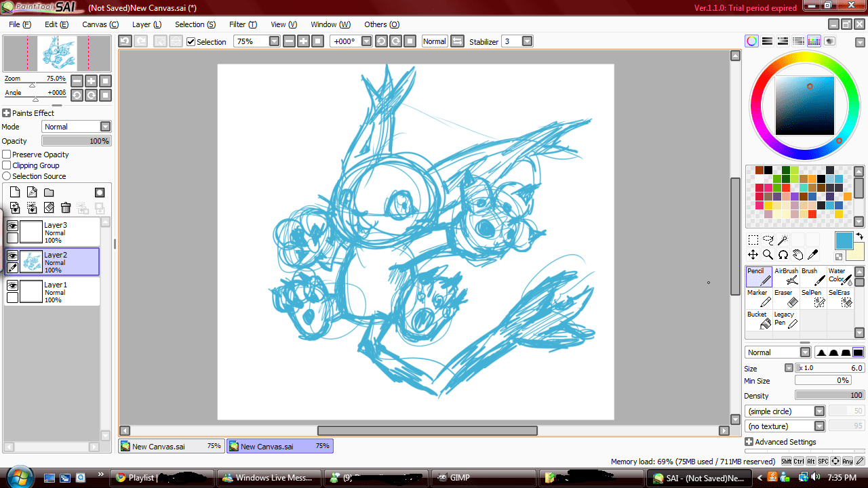Viewport: 868px width, 488px height.
Task: Open the Layer menu
Action: click(146, 24)
